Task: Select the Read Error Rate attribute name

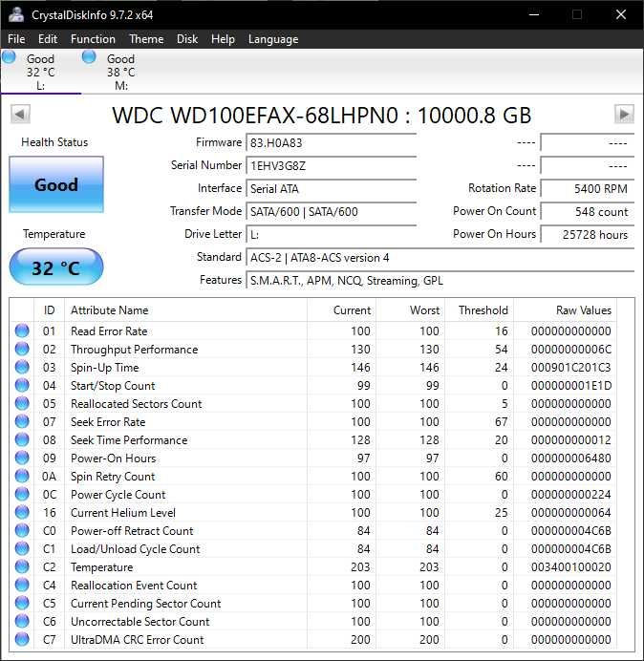Action: (109, 331)
